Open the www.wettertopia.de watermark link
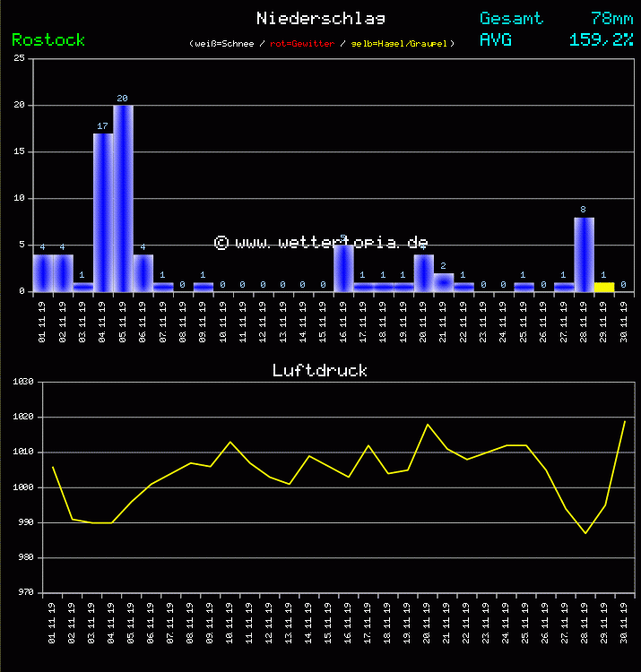Image resolution: width=641 pixels, height=672 pixels. (321, 243)
